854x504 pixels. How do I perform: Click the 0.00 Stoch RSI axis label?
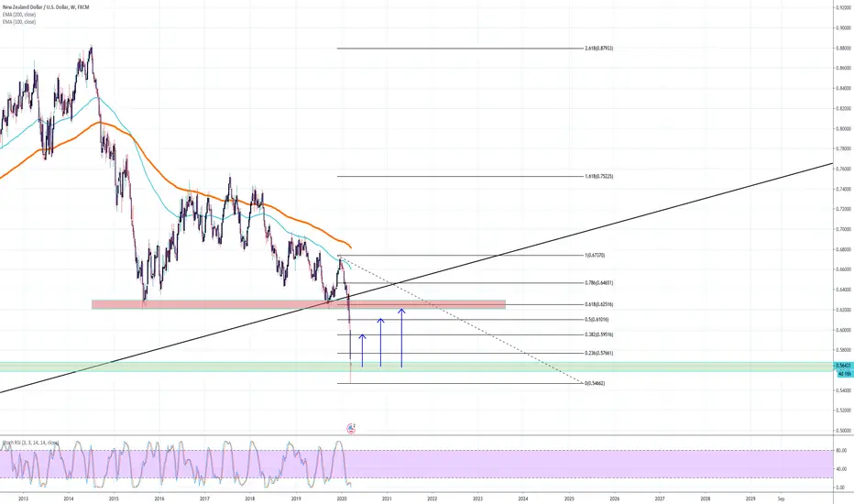tap(842, 488)
